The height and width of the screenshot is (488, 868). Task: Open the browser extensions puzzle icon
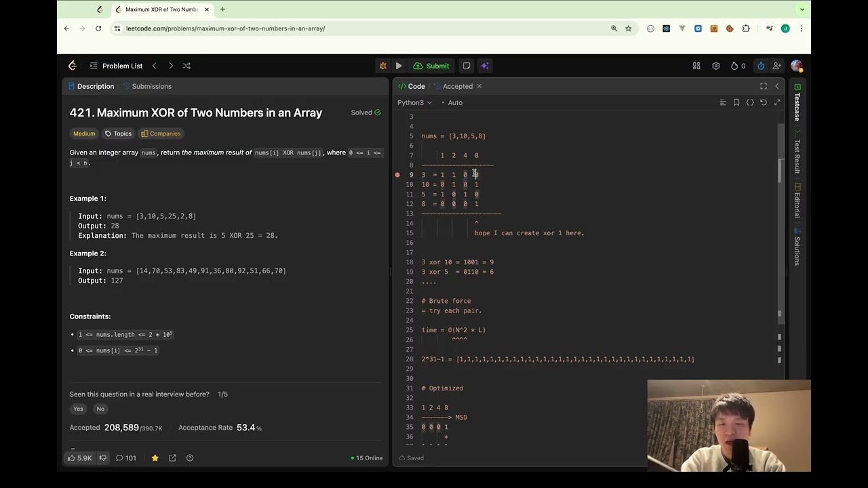(x=746, y=28)
